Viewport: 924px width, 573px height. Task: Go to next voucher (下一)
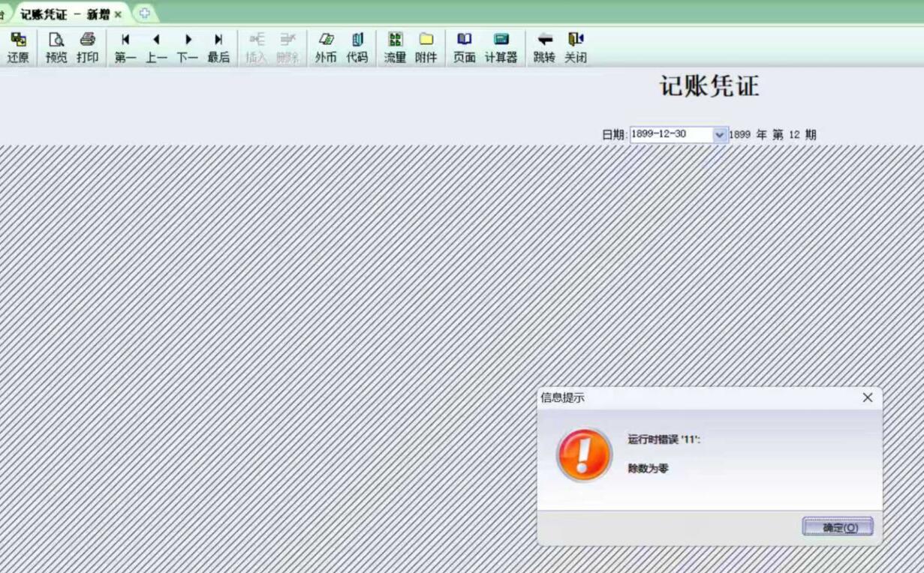click(188, 47)
